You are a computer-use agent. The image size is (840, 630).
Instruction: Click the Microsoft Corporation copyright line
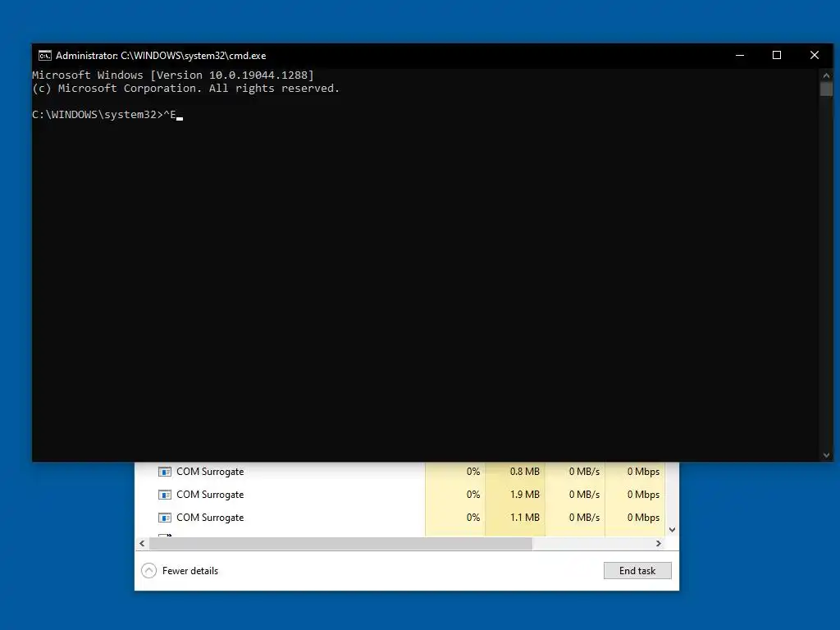click(186, 89)
